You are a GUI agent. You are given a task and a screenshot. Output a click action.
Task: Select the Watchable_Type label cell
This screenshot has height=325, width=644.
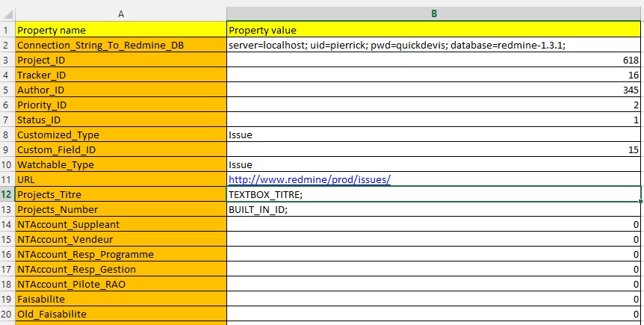click(120, 165)
